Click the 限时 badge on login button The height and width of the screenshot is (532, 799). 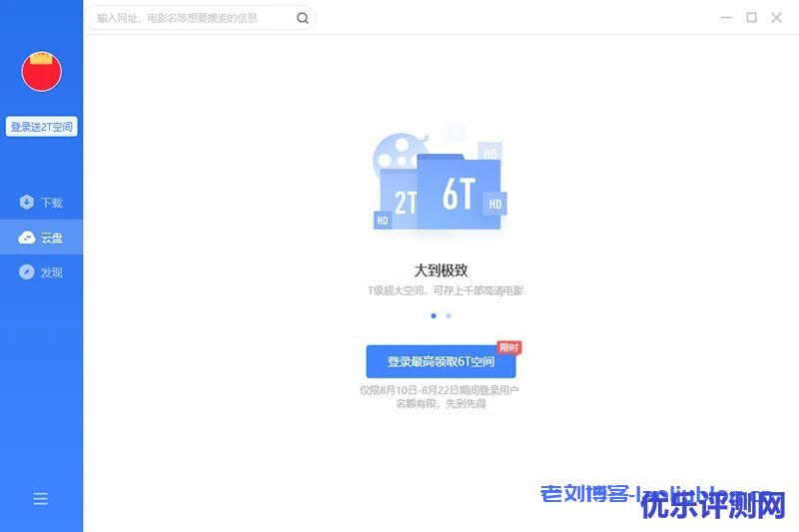[x=509, y=347]
